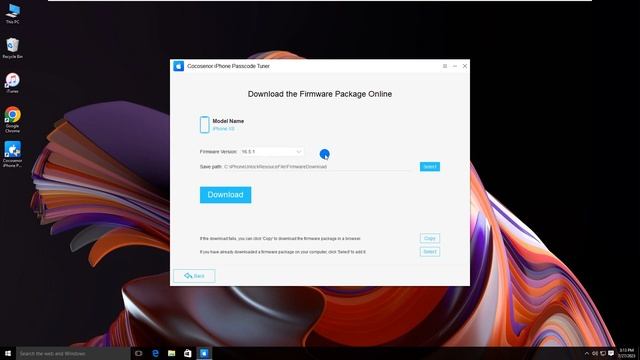
Task: Open Google Chrome desktop shortcut
Action: (12, 119)
